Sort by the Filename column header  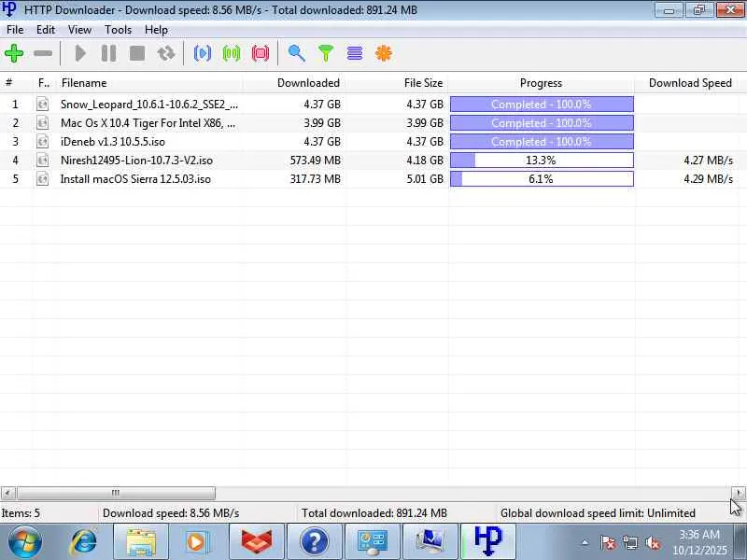pos(150,83)
